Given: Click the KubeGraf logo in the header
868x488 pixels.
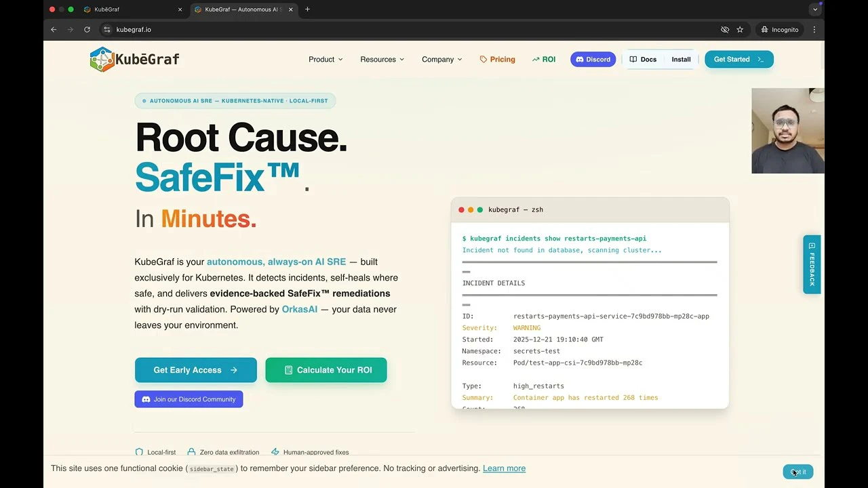Looking at the screenshot, I should [x=134, y=59].
